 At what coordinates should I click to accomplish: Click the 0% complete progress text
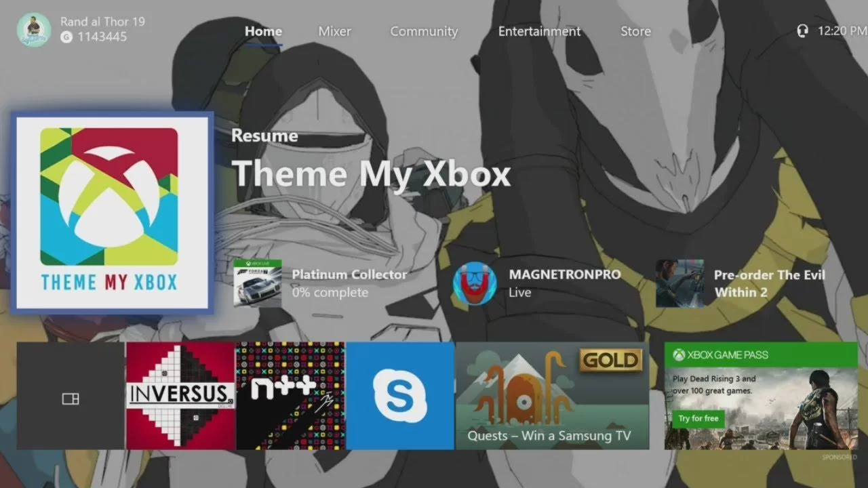(330, 293)
